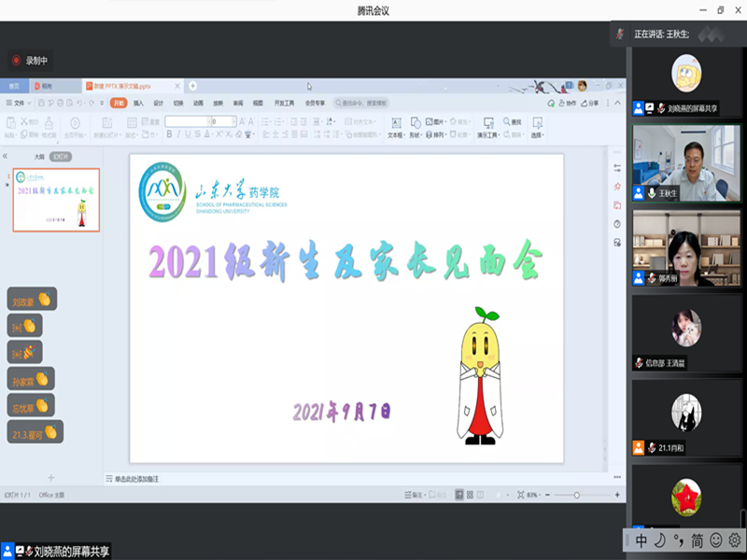Open the Design (设计) ribbon tab
The width and height of the screenshot is (747, 560).
coord(158,103)
